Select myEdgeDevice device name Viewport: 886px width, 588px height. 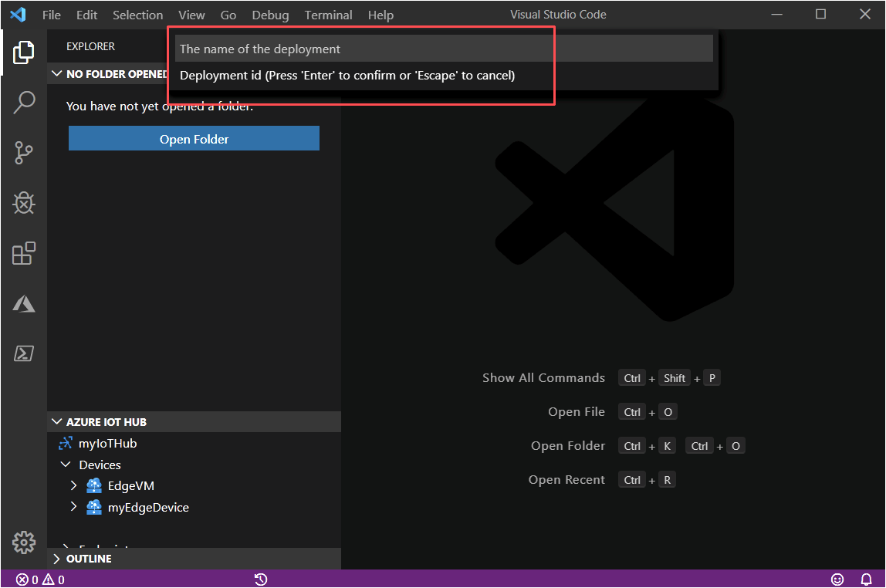click(149, 507)
